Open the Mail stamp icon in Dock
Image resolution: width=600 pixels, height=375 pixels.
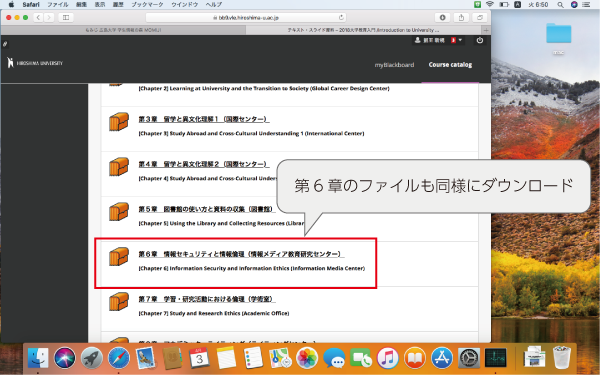coord(145,358)
